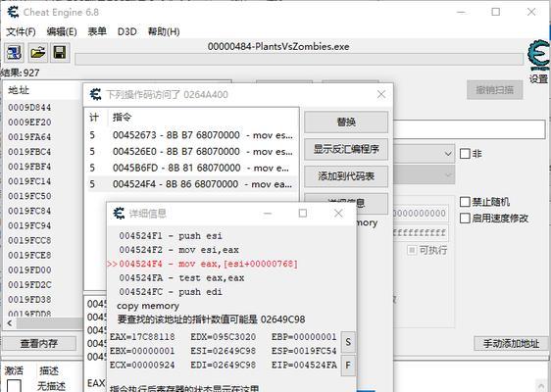Select address 0019FBC4 in results list
Screen dimensions: 551x392
29,152
